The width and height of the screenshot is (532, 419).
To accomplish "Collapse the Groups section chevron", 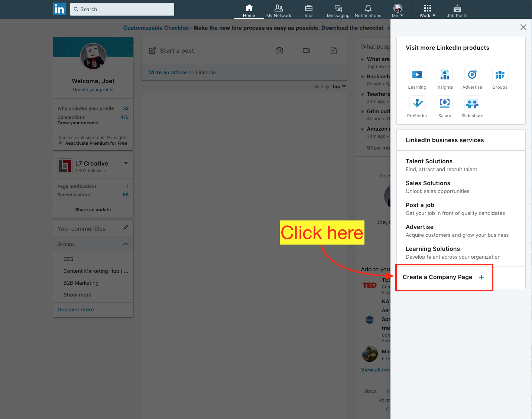I will click(x=126, y=244).
